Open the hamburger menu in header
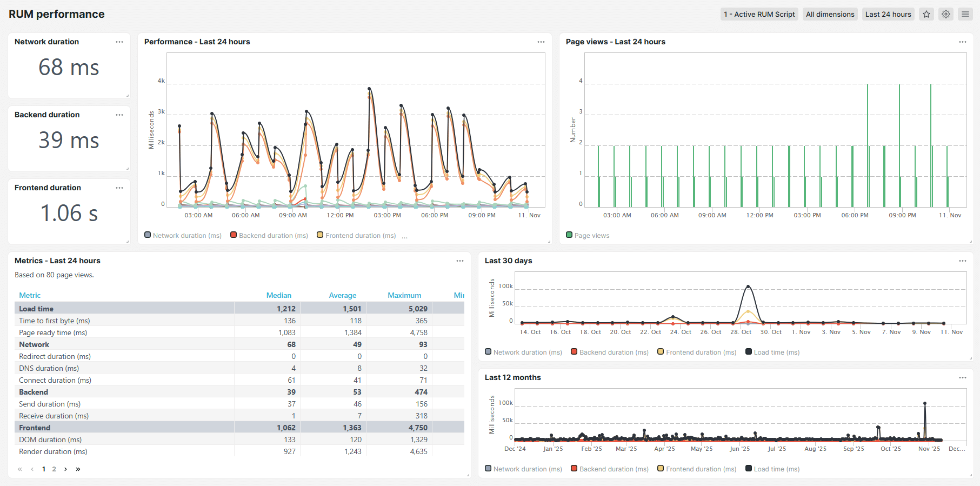 965,15
